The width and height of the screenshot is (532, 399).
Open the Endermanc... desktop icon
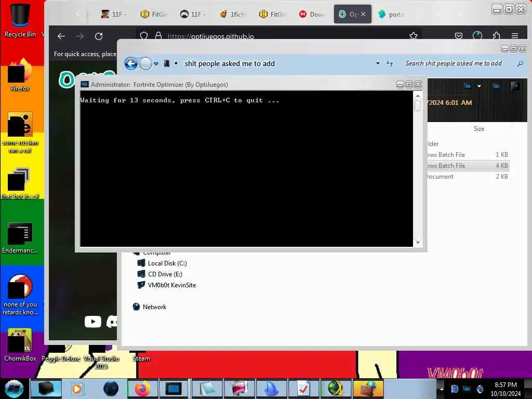(20, 238)
